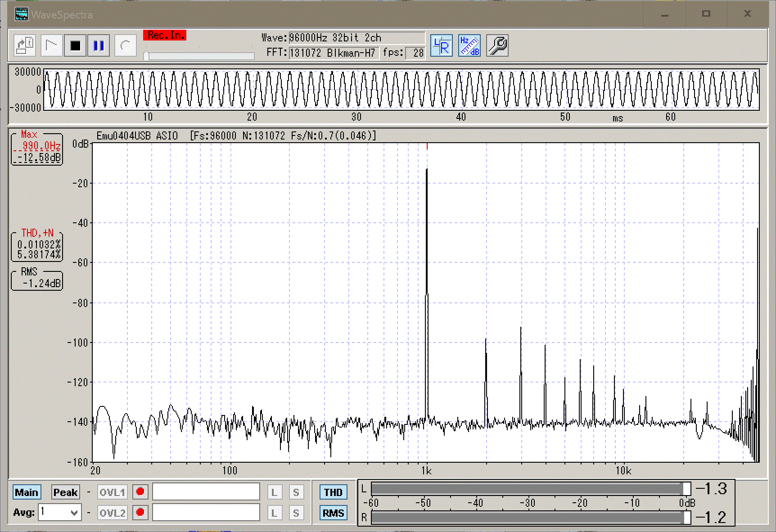This screenshot has width=776, height=532.
Task: Open the Hz/dB scale settings icon
Action: [469, 45]
